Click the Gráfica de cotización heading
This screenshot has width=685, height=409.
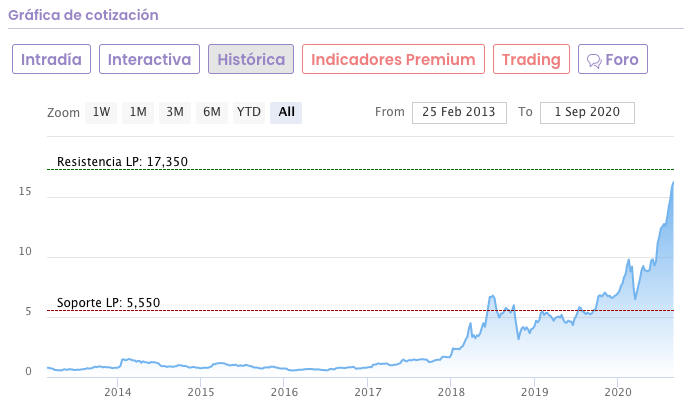point(85,16)
